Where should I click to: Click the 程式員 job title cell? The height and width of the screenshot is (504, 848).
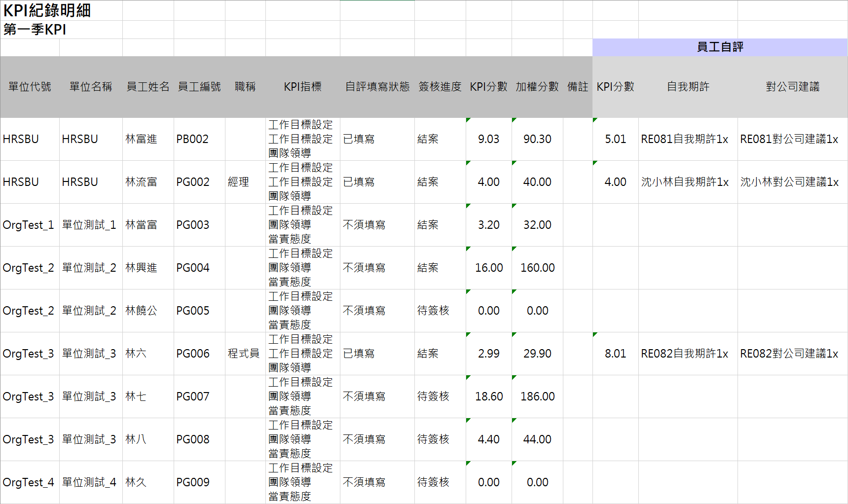tap(244, 354)
